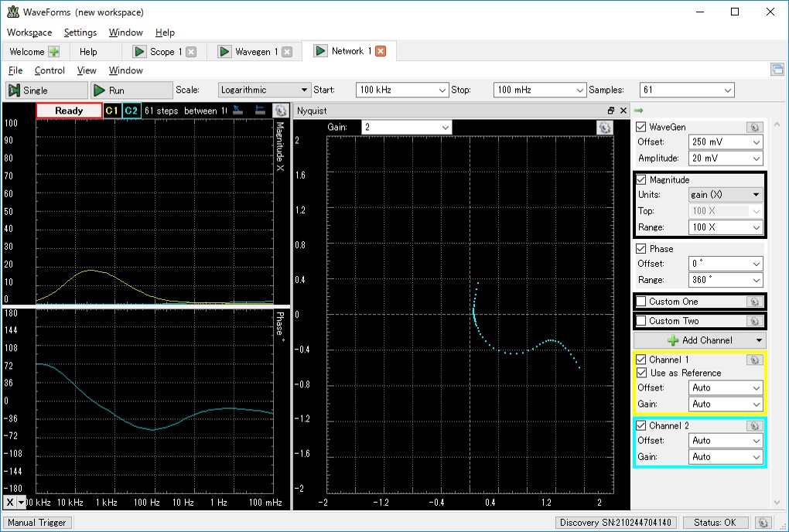Screen dimensions: 789x532
Task: Open the Scale Logarithmic dropdown
Action: [263, 90]
